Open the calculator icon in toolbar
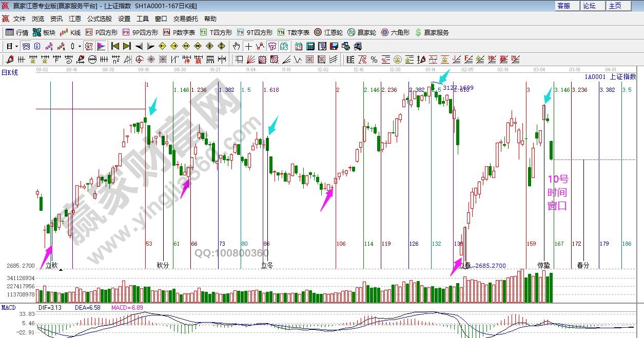Image resolution: width=644 pixels, height=338 pixels. [x=310, y=46]
